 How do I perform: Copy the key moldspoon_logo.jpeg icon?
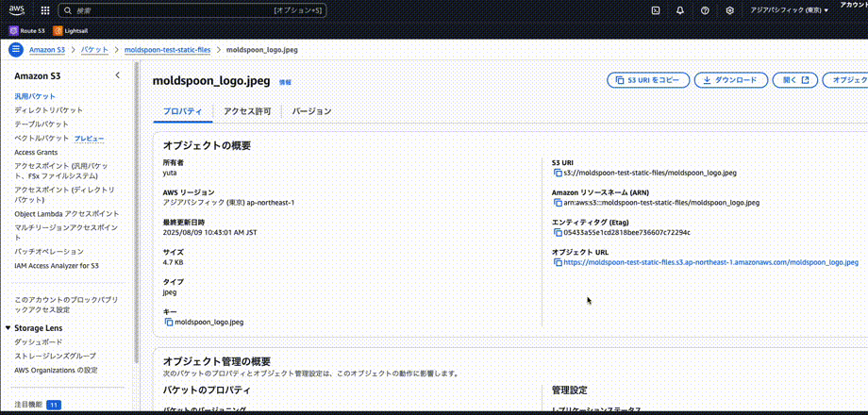[169, 322]
